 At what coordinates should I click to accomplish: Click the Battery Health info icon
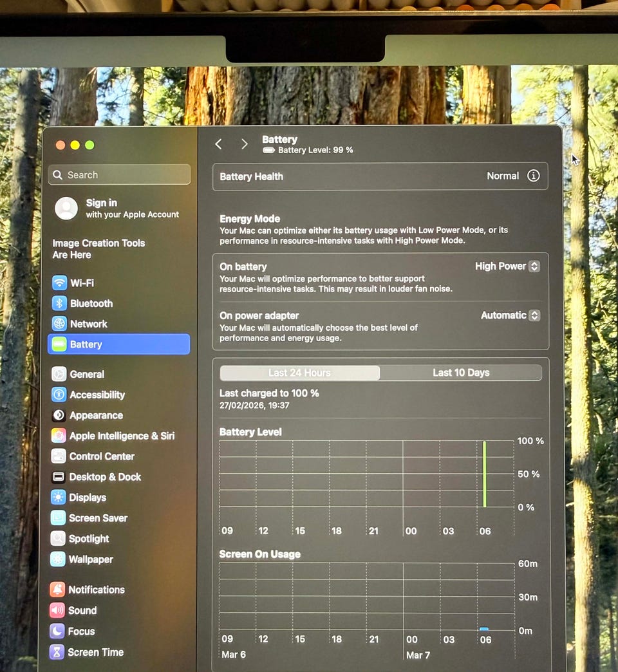[x=533, y=176]
